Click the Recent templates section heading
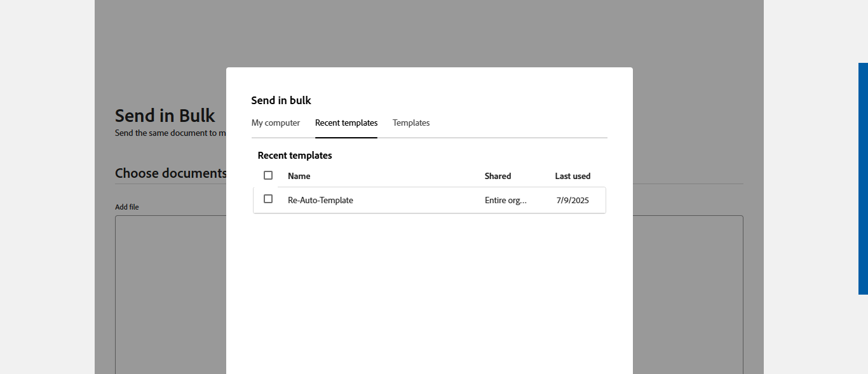 (x=295, y=156)
